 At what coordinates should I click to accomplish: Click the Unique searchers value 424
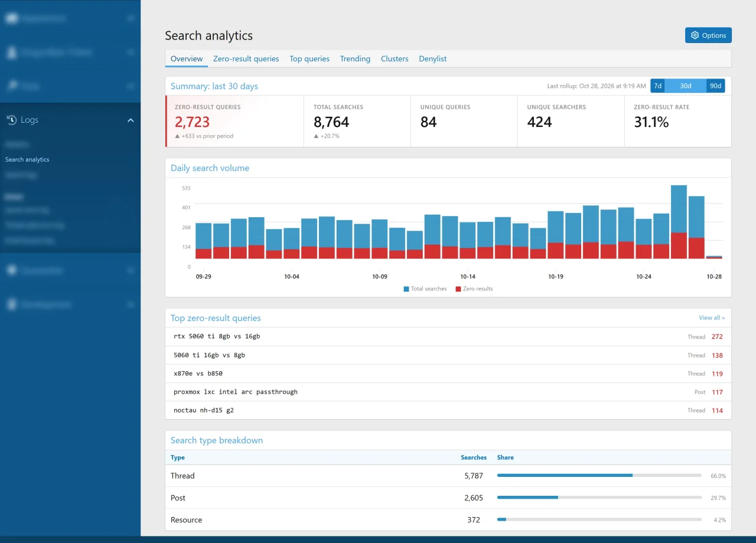click(539, 122)
